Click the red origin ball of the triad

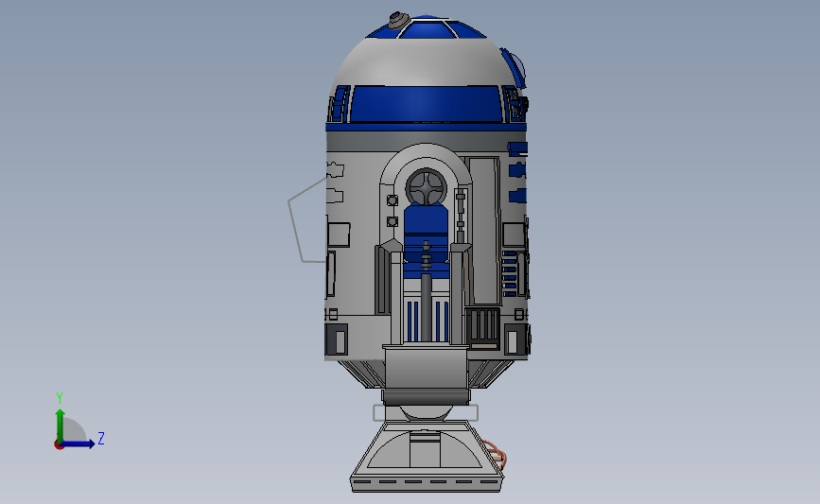point(59,445)
